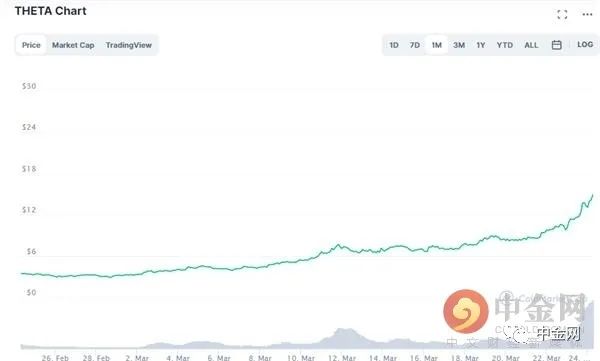Select the ALL time range
600x361 pixels.
tap(531, 45)
